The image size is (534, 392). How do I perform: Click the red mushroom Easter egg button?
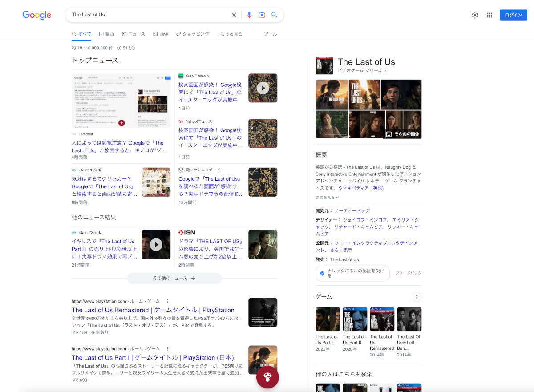[x=267, y=377]
